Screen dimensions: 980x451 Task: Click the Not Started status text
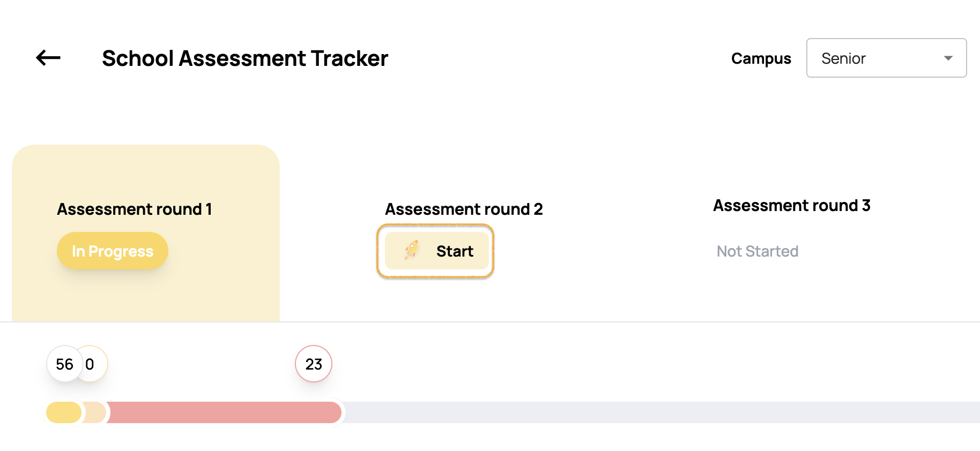[758, 251]
